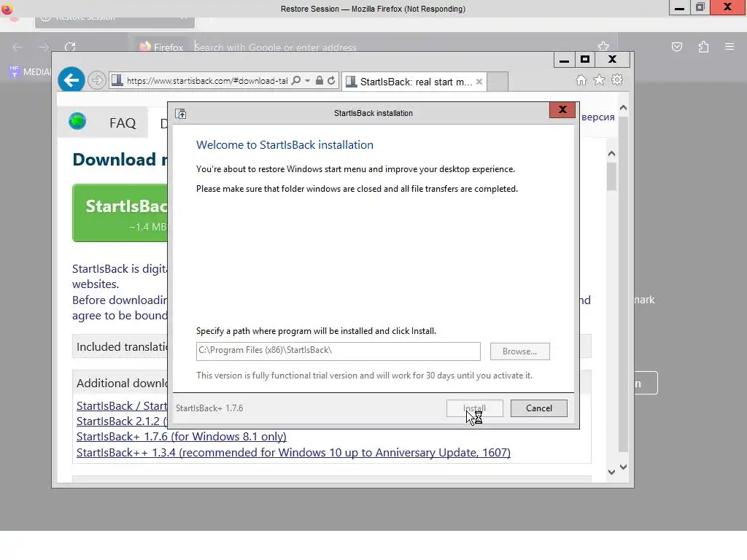Refresh the startisback.com page in IE

tap(331, 80)
